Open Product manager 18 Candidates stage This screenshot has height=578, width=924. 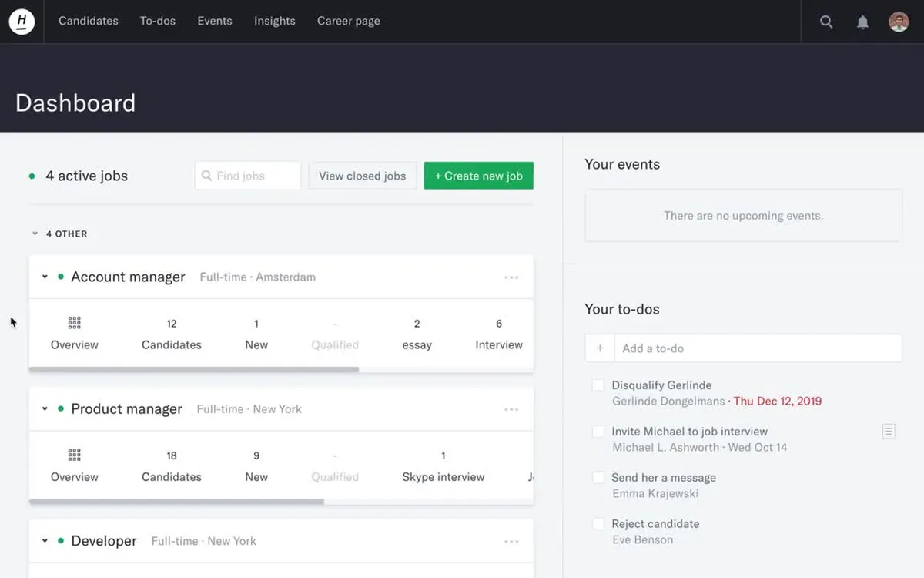click(172, 466)
